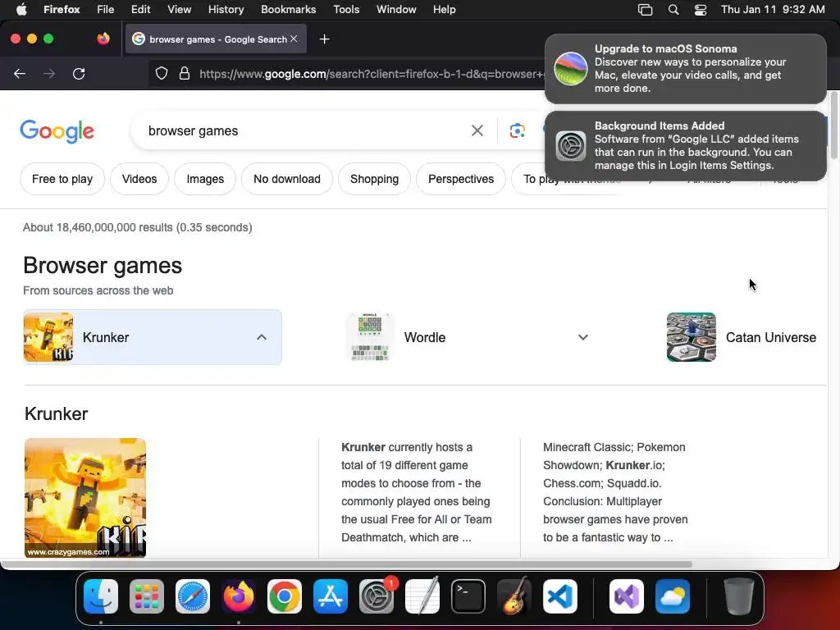This screenshot has height=630, width=840.
Task: Click the vertical scrollbar thumb at right edge
Action: coord(833,126)
